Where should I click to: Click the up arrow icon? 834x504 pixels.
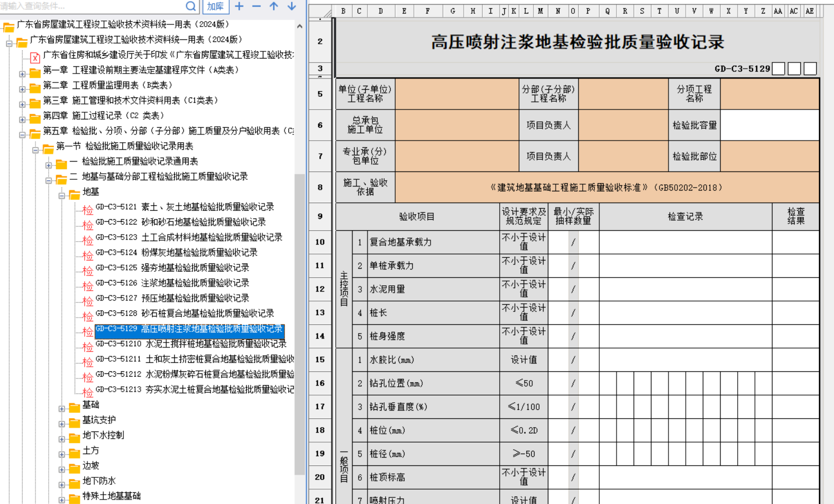click(274, 6)
